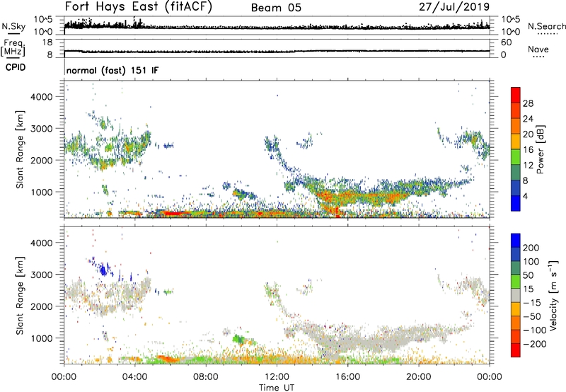Click the "Slant Range [km]" label of the velocity panel
Image resolution: width=566 pixels, height=392 pixels.
point(20,296)
